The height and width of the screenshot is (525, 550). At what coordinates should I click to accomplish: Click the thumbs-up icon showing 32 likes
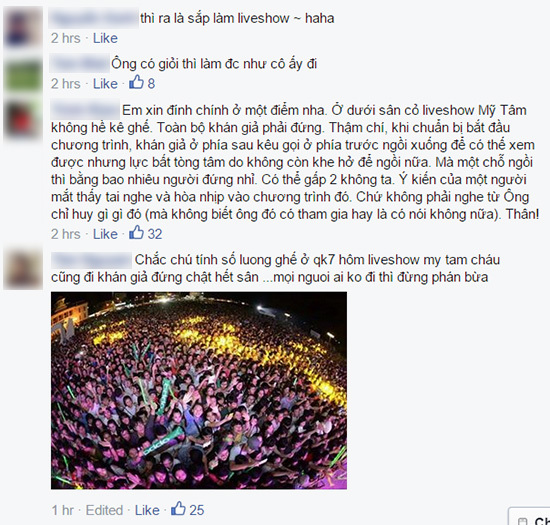[x=136, y=233]
